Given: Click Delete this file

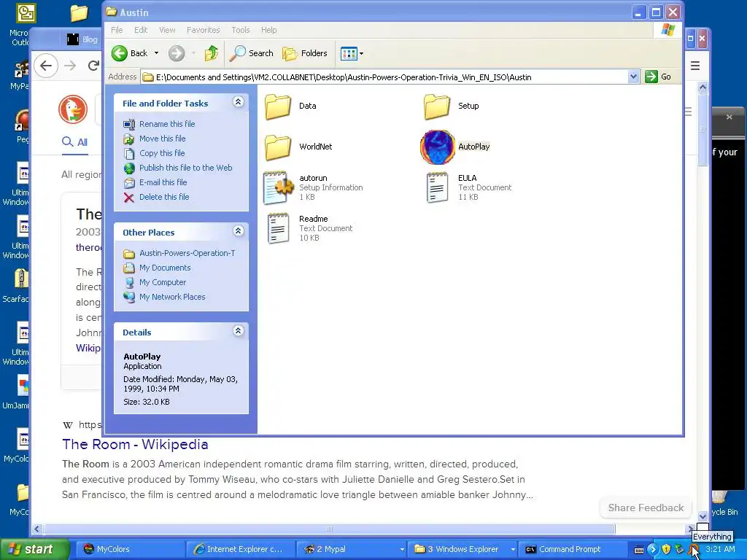Looking at the screenshot, I should tap(164, 197).
